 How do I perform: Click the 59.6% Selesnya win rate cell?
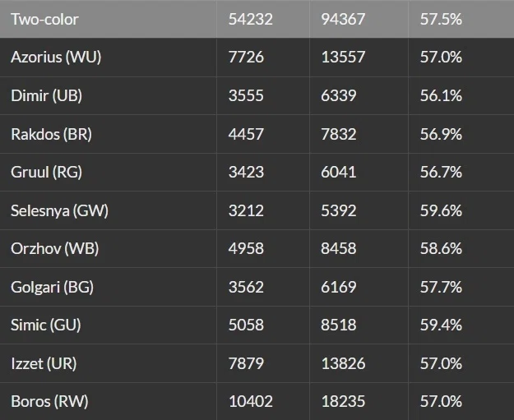(x=441, y=210)
